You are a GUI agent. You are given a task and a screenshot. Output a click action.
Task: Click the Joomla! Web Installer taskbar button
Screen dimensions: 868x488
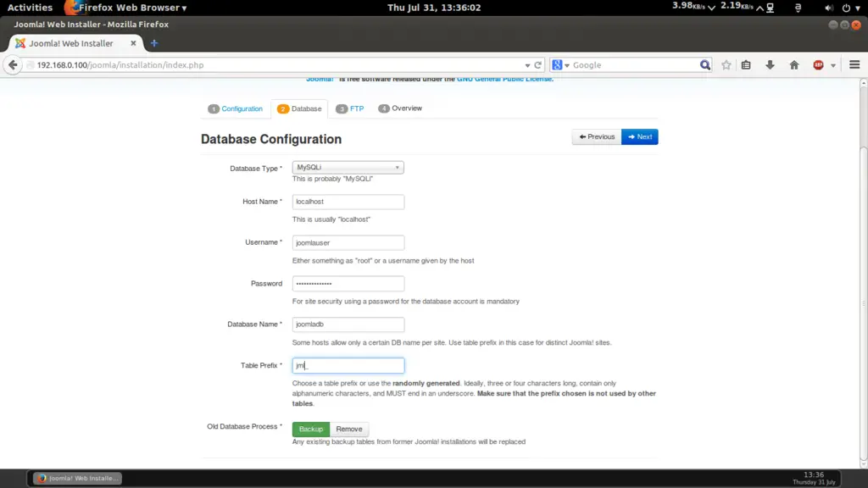pos(77,479)
